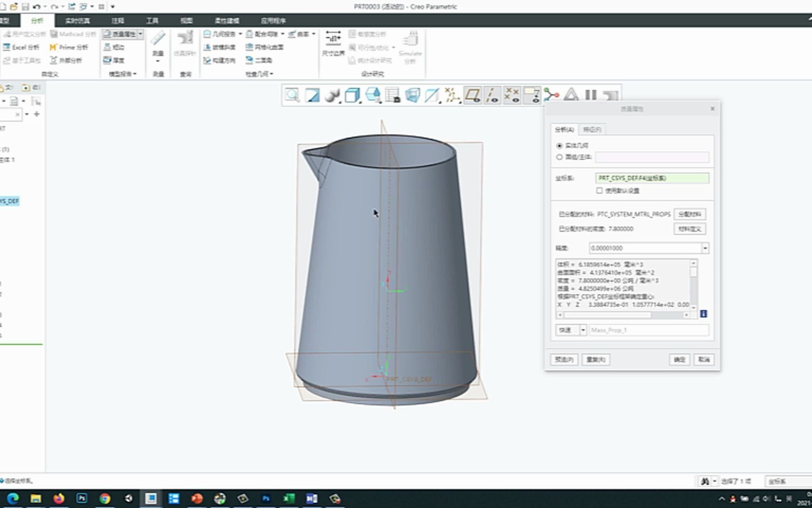Toggle datum point display icon
This screenshot has width=812, height=508.
point(512,95)
